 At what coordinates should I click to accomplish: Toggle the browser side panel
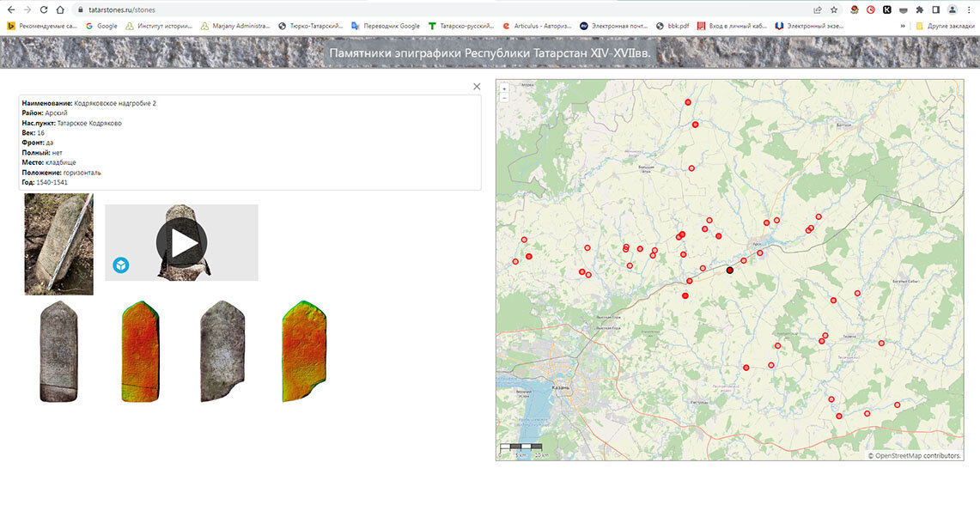[935, 10]
